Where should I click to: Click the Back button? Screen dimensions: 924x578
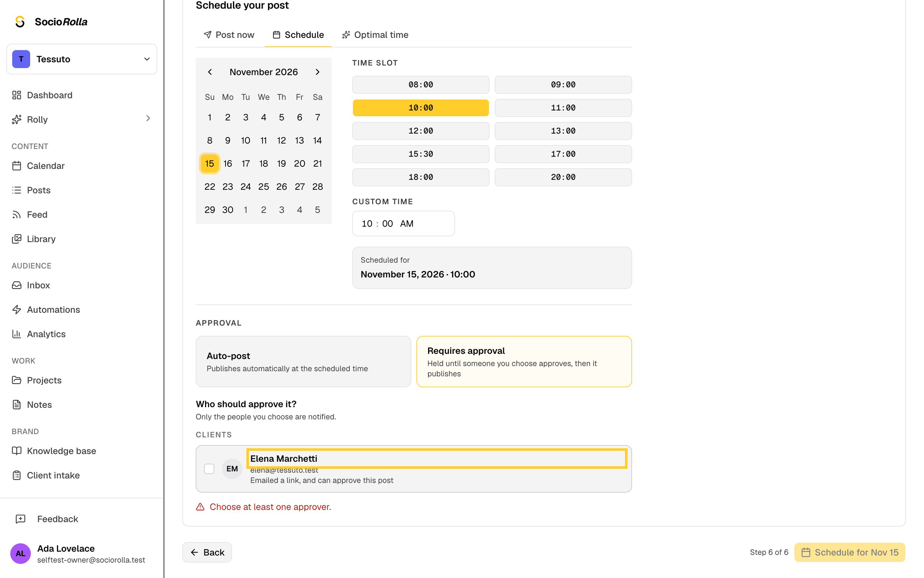click(207, 552)
